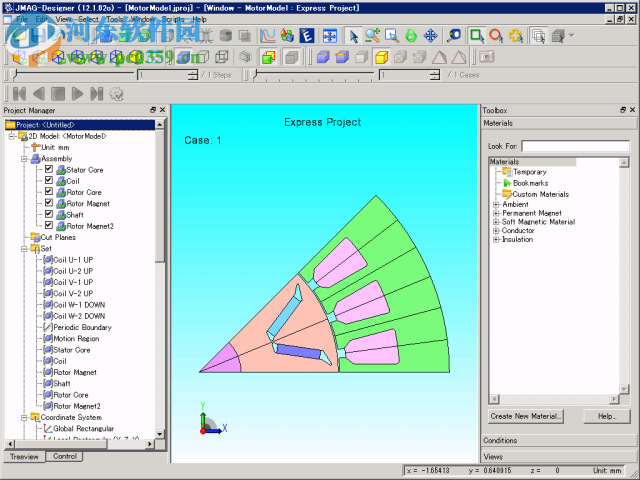The height and width of the screenshot is (480, 640).
Task: Collapse the Assembly tree node
Action: click(x=24, y=159)
